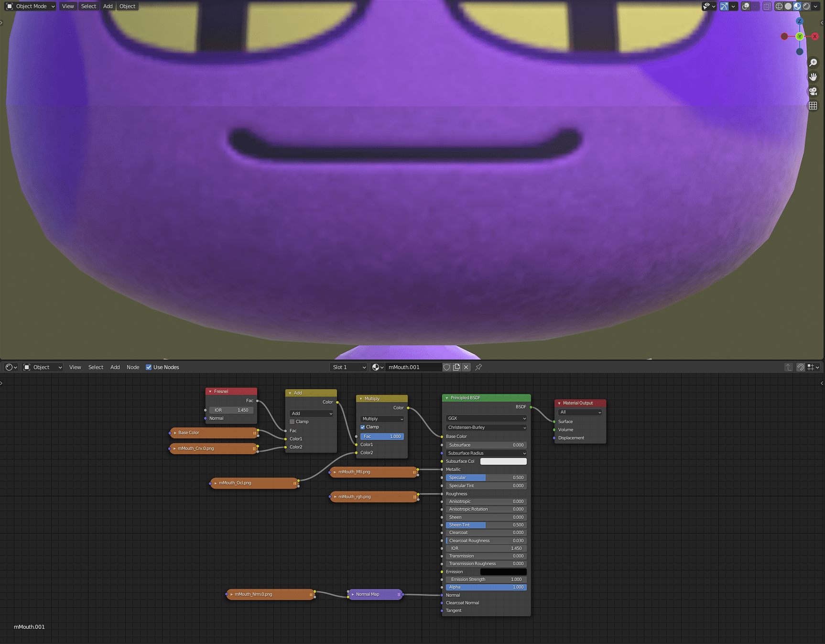Toggle the camera view icon

point(813,91)
